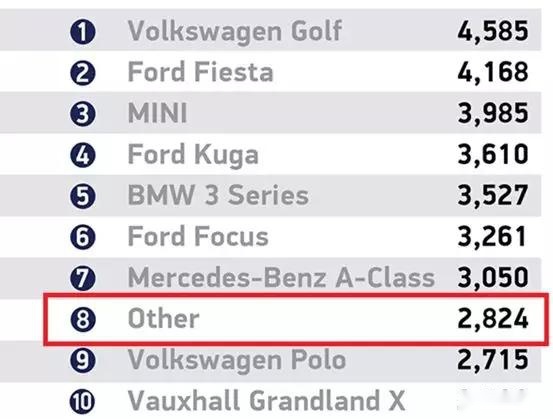The width and height of the screenshot is (553, 419).
Task: Click the number 3 rank badge
Action: point(83,114)
